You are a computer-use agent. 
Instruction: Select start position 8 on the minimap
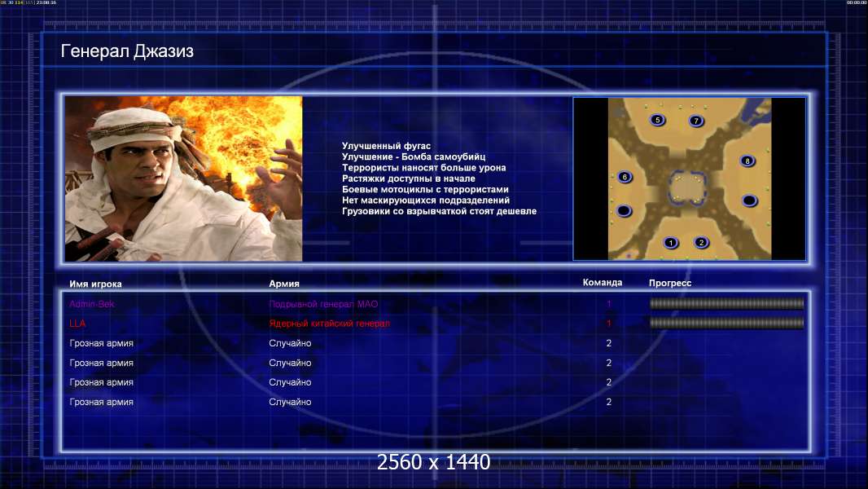coord(747,161)
